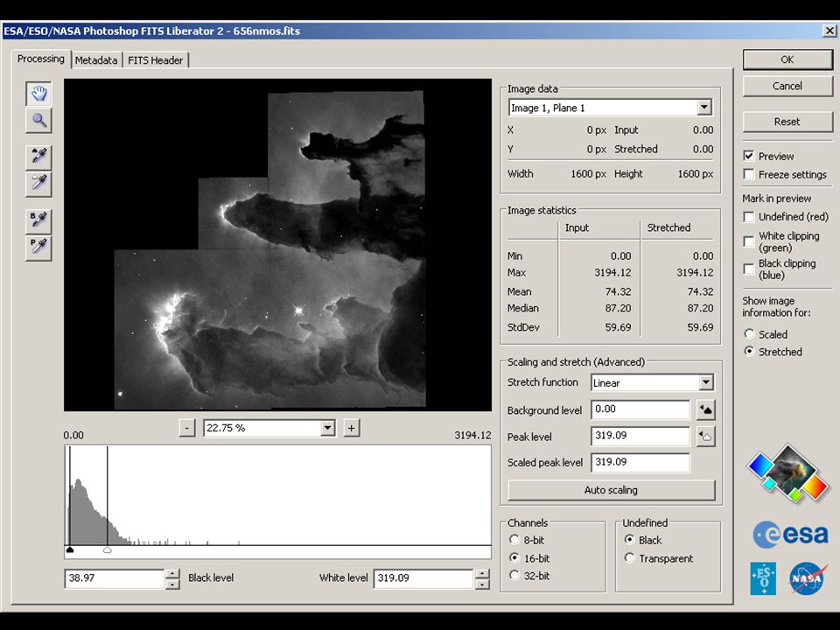Set Undefined pixels to Transparent
840x630 pixels.
(630, 557)
